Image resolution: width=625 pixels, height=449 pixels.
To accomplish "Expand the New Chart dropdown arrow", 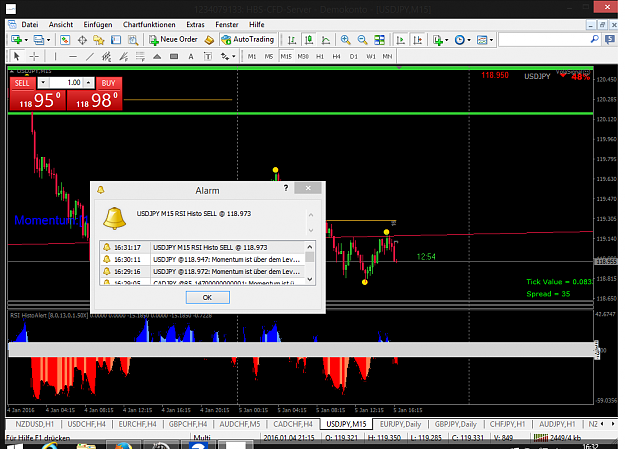I will click(26, 40).
